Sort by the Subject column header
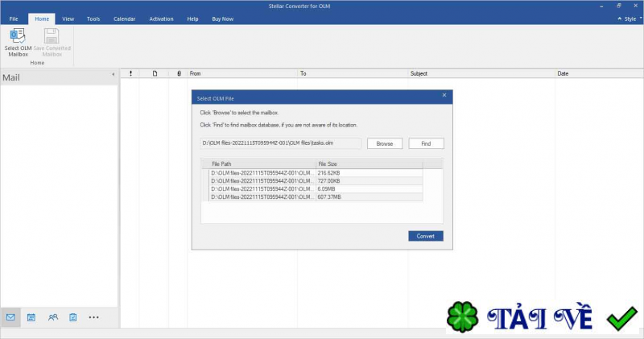This screenshot has height=339, width=644. pyautogui.click(x=481, y=73)
